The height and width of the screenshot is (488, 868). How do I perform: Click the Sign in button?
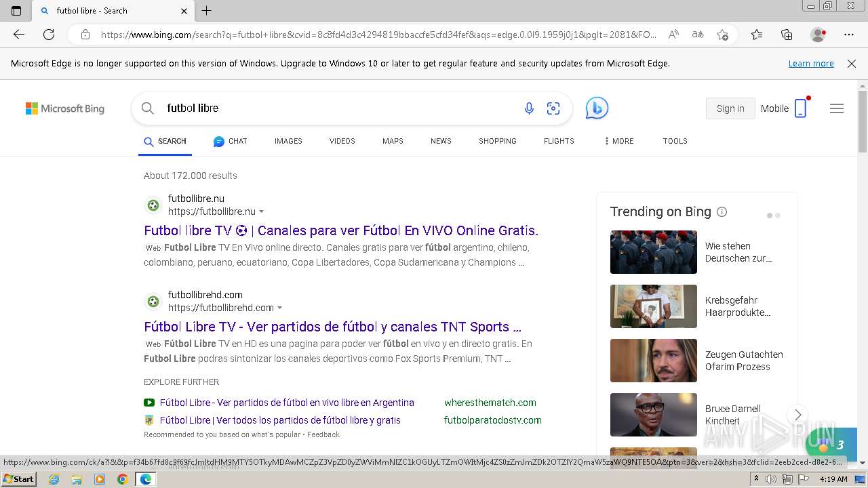(x=730, y=108)
